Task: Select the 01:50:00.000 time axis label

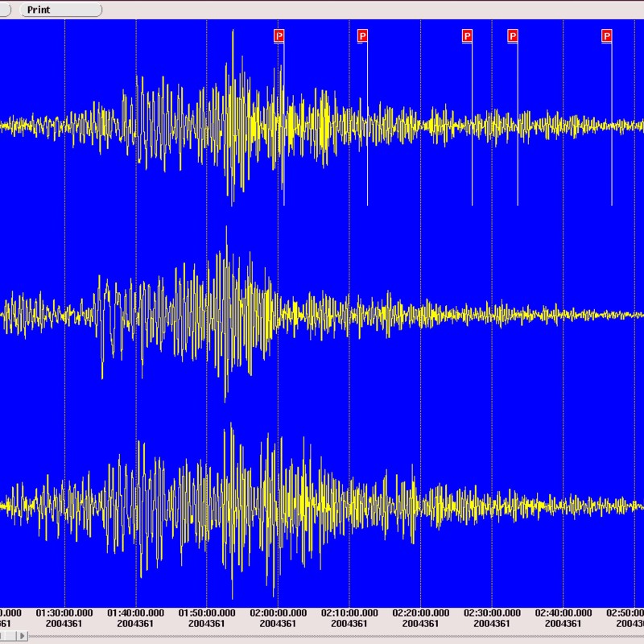Action: click(207, 613)
